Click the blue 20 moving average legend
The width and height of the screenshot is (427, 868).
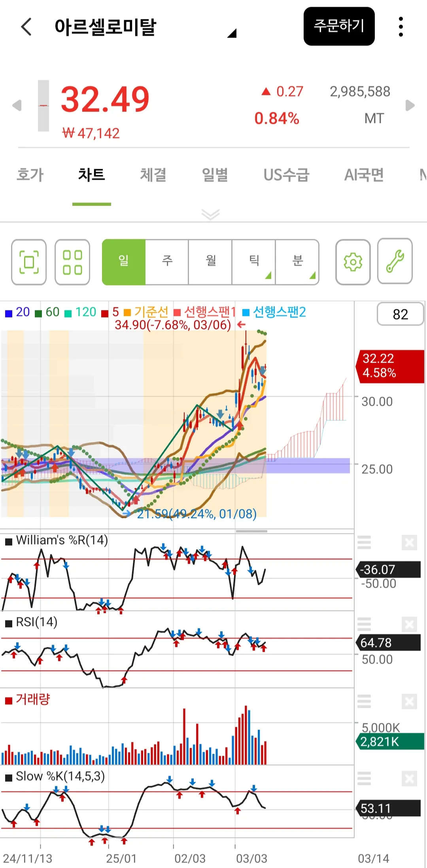17,312
